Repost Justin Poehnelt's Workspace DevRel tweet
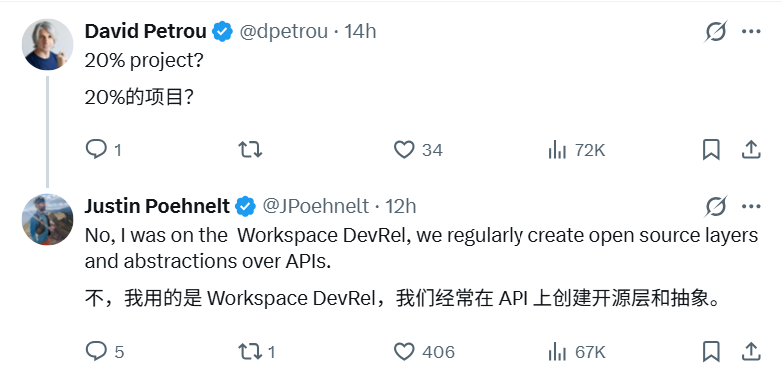The image size is (782, 379). click(x=257, y=352)
